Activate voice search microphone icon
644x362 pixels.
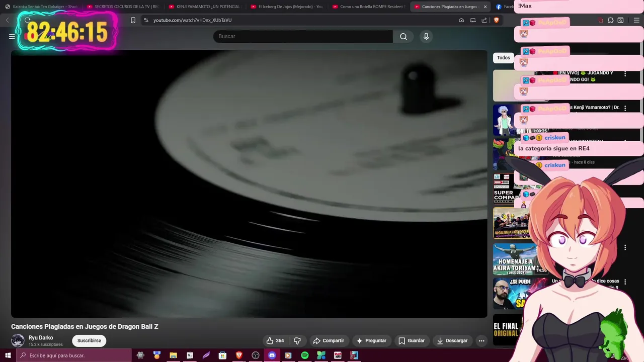pyautogui.click(x=426, y=36)
